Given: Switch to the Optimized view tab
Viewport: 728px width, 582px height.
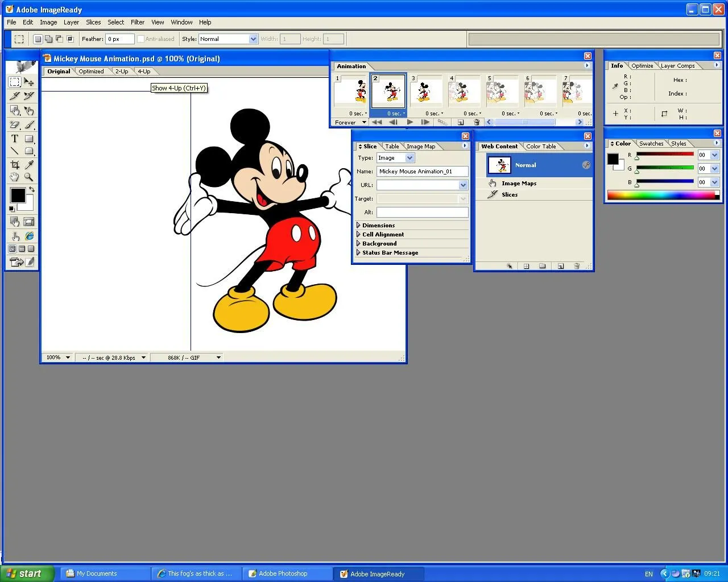Looking at the screenshot, I should [x=91, y=72].
